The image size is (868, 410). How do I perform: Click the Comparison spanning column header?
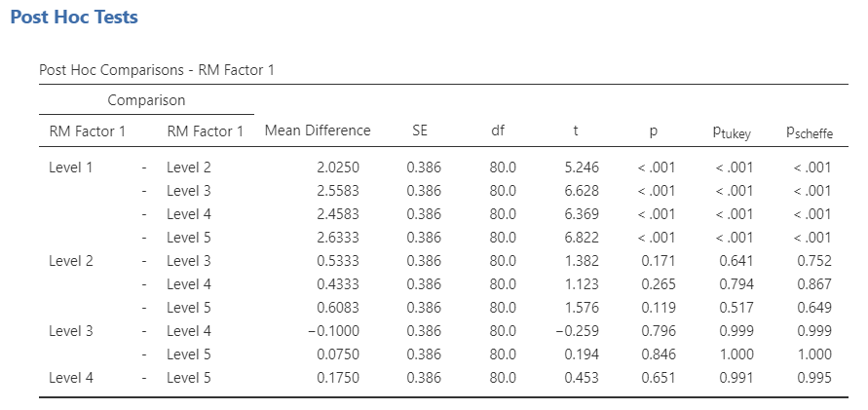(x=146, y=100)
